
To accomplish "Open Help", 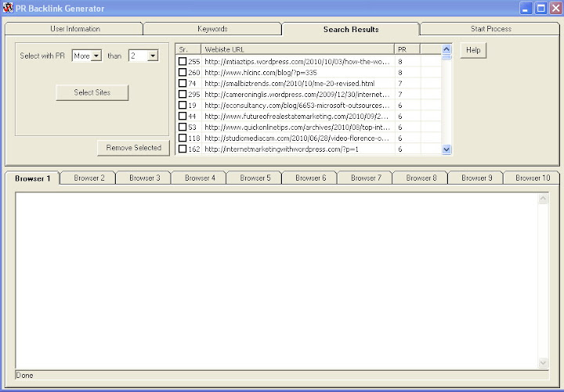I will click(473, 50).
